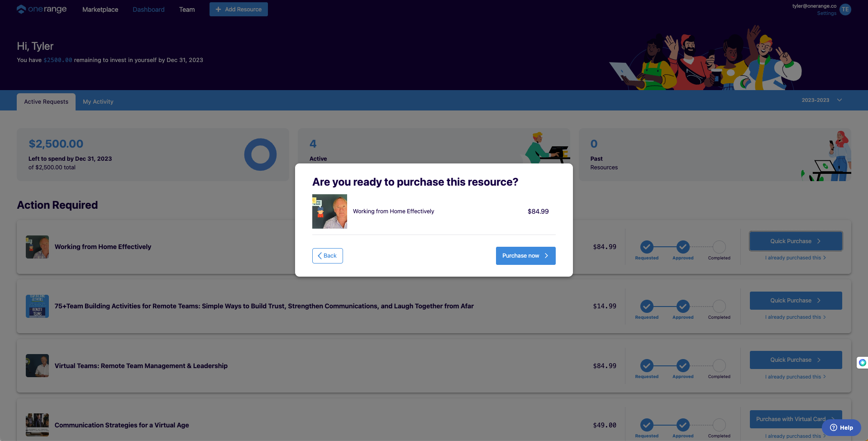The width and height of the screenshot is (868, 441).
Task: Toggle Completed circle for Virtual Teams course
Action: point(719,365)
